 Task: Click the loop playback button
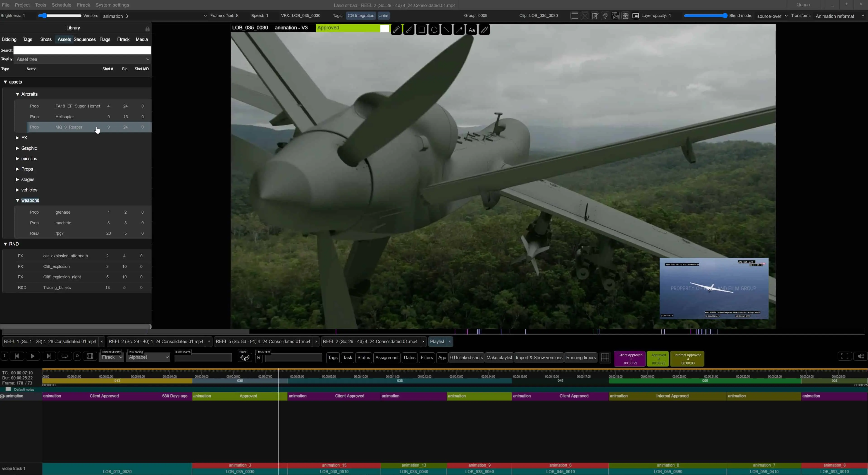click(64, 356)
